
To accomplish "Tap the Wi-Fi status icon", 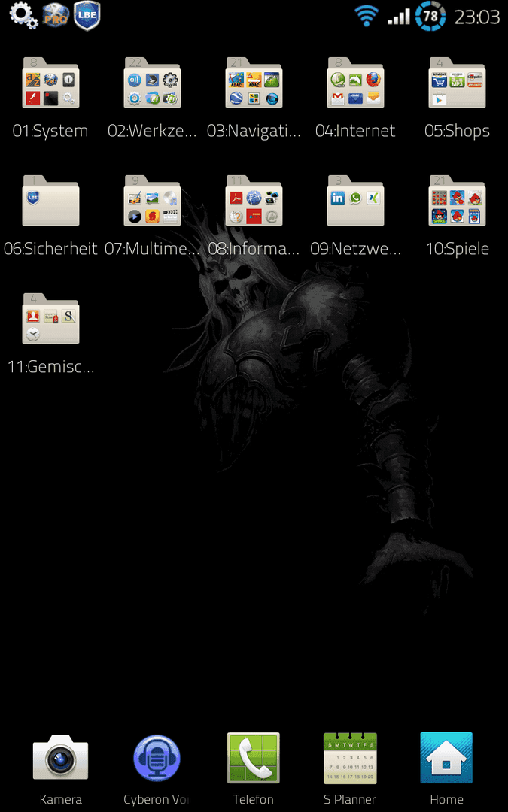I will coord(367,16).
